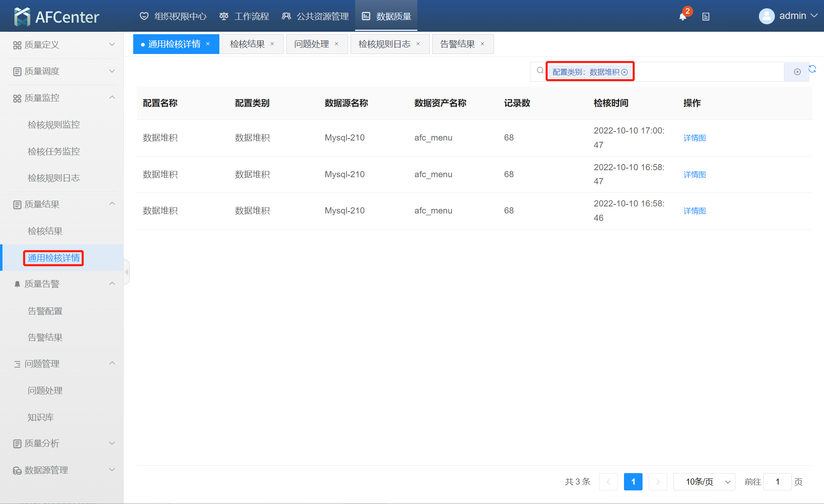Click the search magnifier icon
Image resolution: width=824 pixels, height=504 pixels.
(x=540, y=70)
